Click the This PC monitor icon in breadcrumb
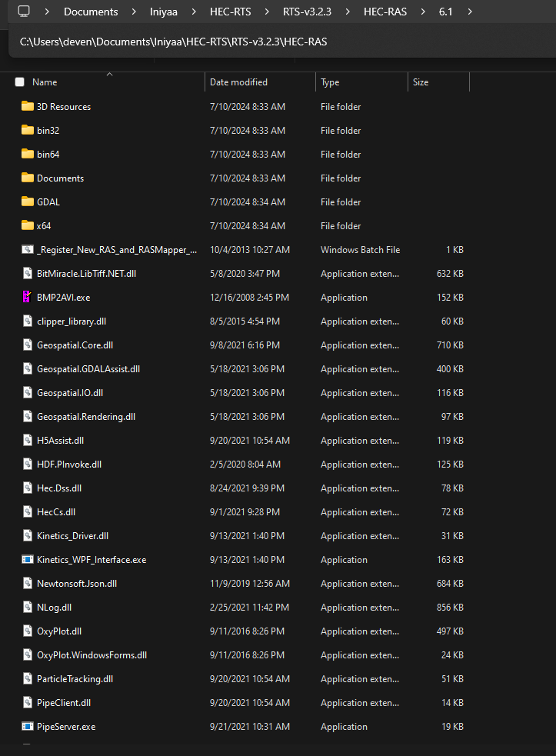556x756 pixels. coord(24,11)
